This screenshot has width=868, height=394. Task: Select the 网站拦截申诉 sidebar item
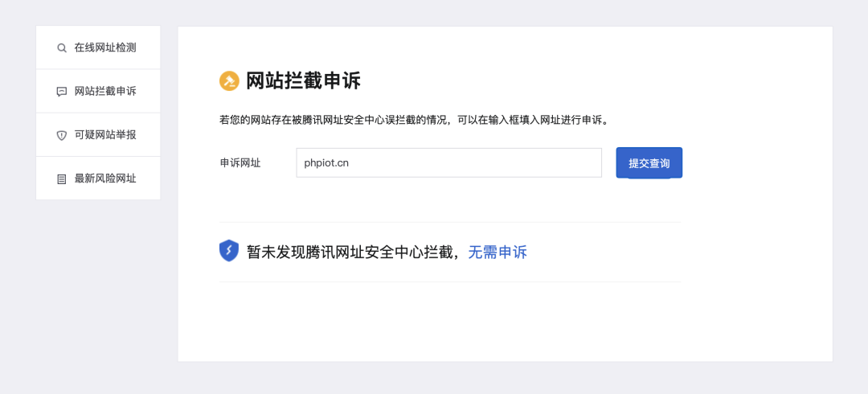pos(98,92)
